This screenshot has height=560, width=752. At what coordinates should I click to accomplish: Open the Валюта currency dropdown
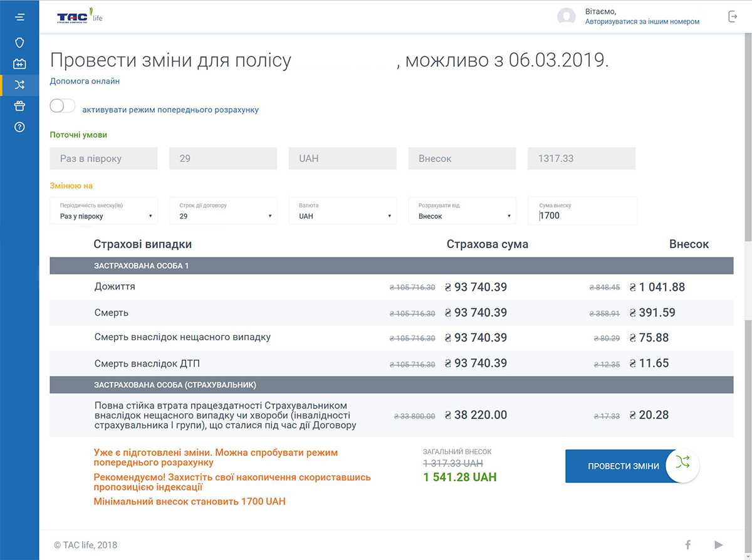click(x=343, y=211)
